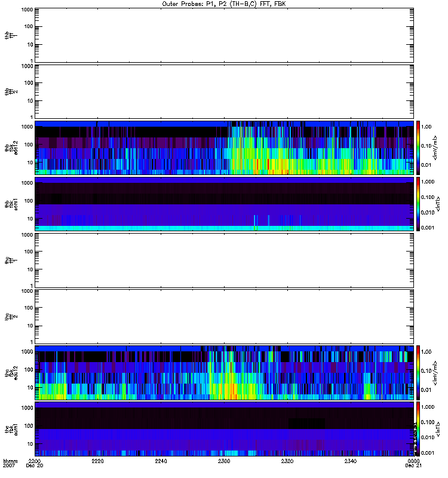Click the "2200 Dec 20" time axis label
The image size is (448, 478).
coord(35,463)
